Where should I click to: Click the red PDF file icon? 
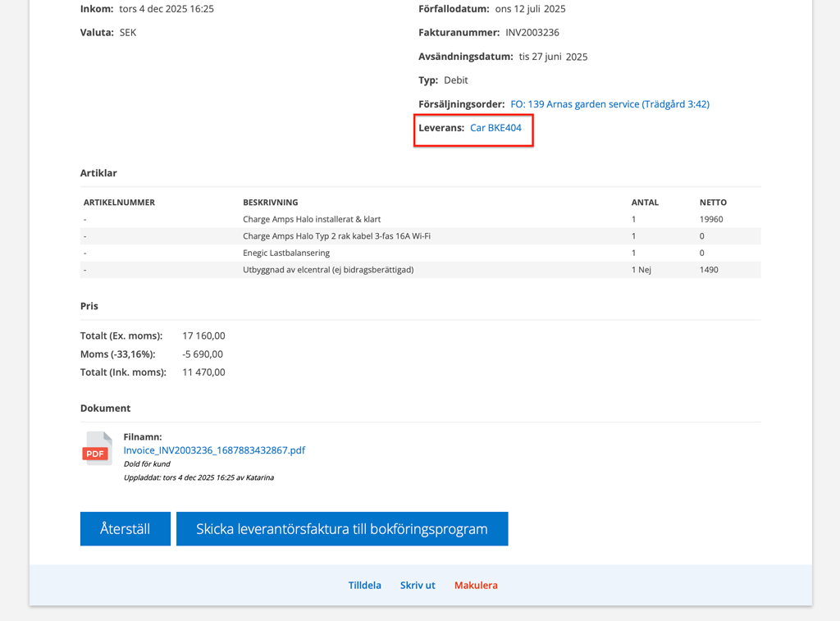97,449
